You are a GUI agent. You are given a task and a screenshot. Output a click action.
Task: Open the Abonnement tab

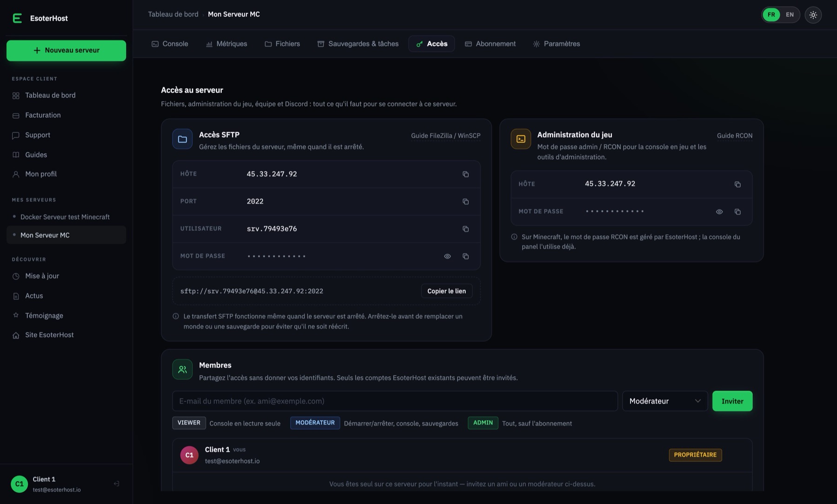490,44
